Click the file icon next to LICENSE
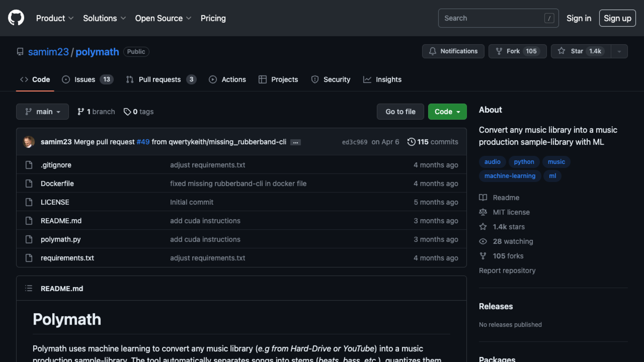Screen dimensions: 644x362 click(x=29, y=202)
